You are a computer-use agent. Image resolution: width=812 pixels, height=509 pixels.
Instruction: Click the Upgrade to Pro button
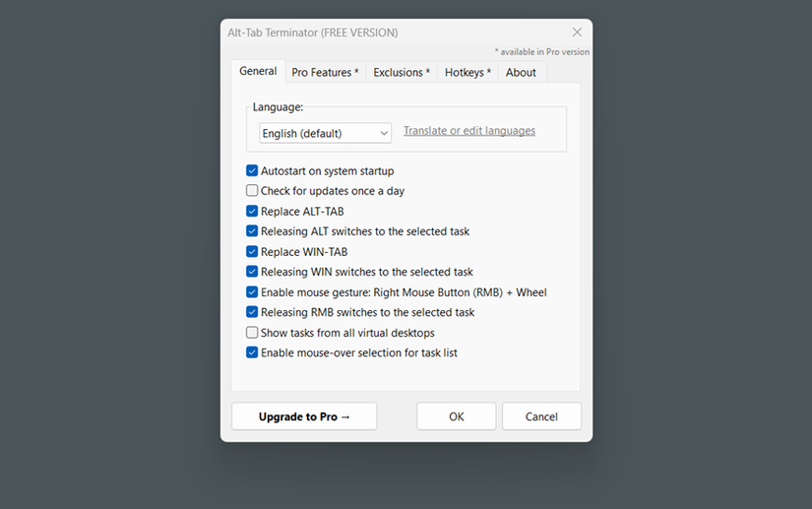pyautogui.click(x=304, y=416)
